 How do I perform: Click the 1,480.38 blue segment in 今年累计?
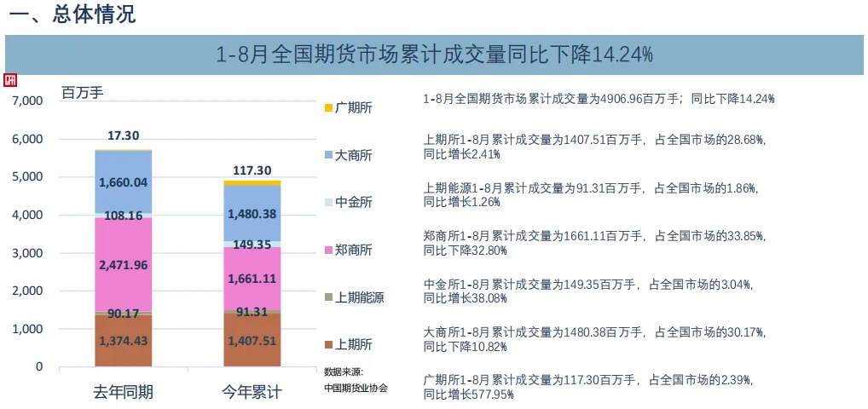(252, 213)
